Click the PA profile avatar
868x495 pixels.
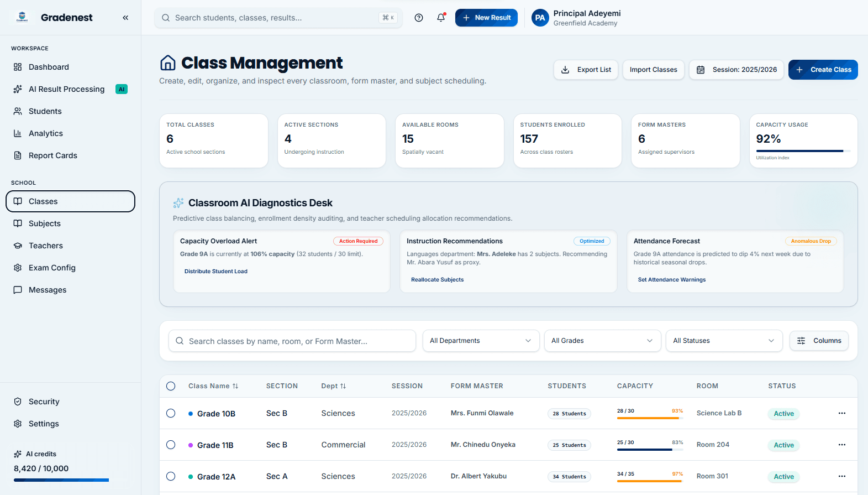pos(540,18)
